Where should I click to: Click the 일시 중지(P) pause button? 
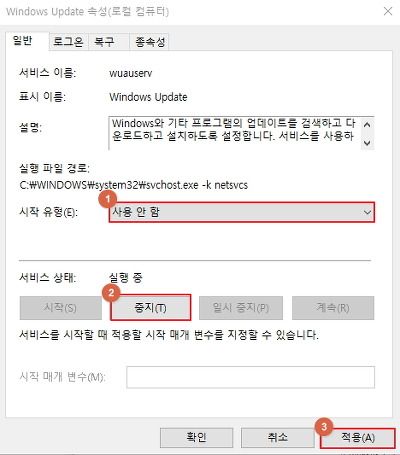[241, 307]
